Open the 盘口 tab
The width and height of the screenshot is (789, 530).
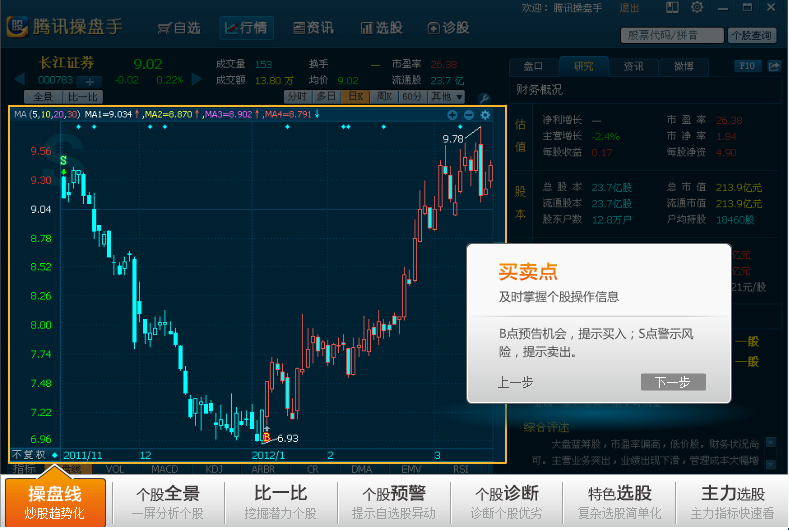pos(533,66)
